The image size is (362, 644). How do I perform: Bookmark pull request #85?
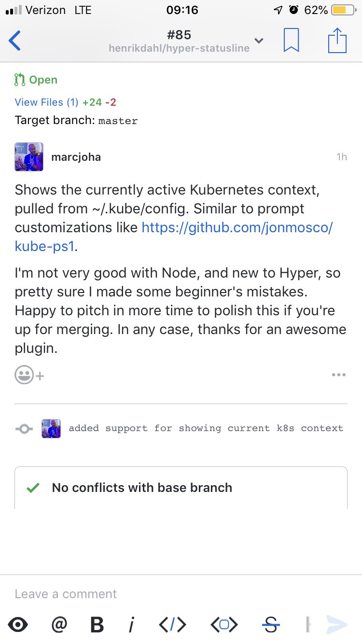click(291, 41)
